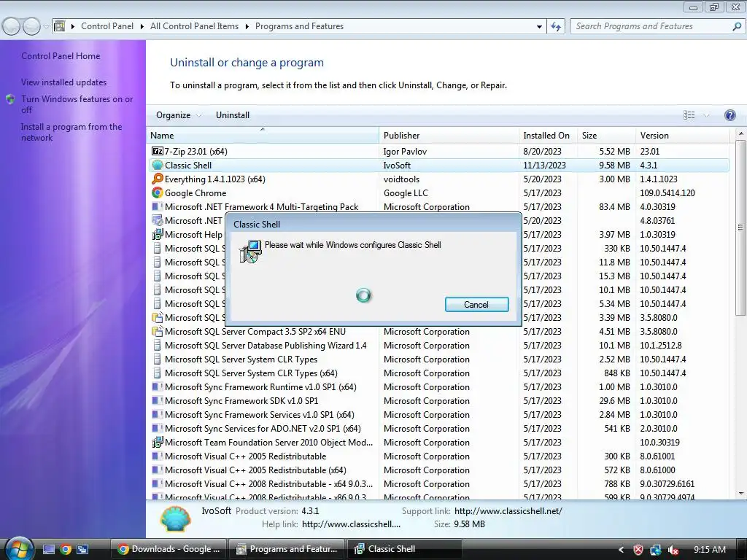The height and width of the screenshot is (560, 747).
Task: Click the search magnifier icon
Action: click(737, 27)
